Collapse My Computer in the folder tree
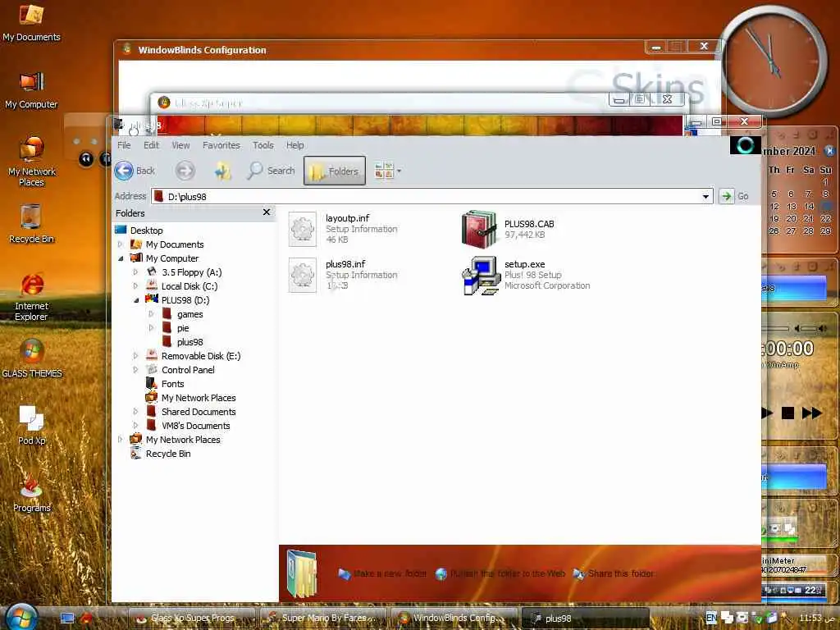 (x=120, y=258)
